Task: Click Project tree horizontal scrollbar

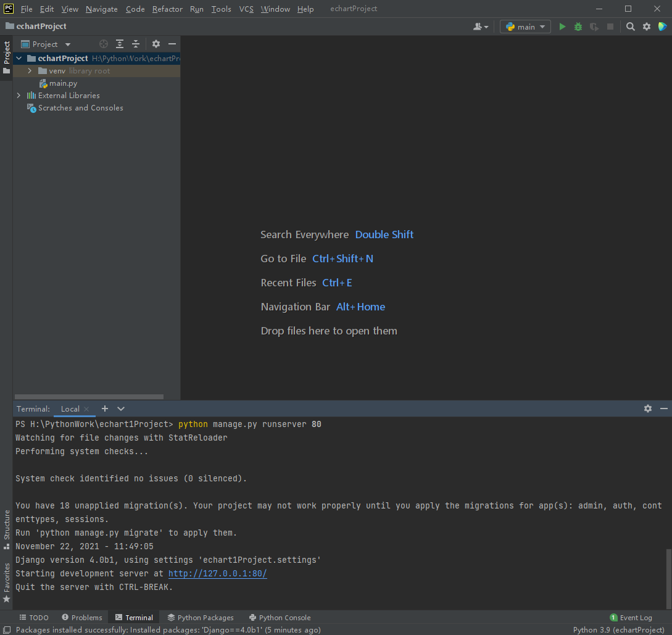Action: pyautogui.click(x=89, y=397)
